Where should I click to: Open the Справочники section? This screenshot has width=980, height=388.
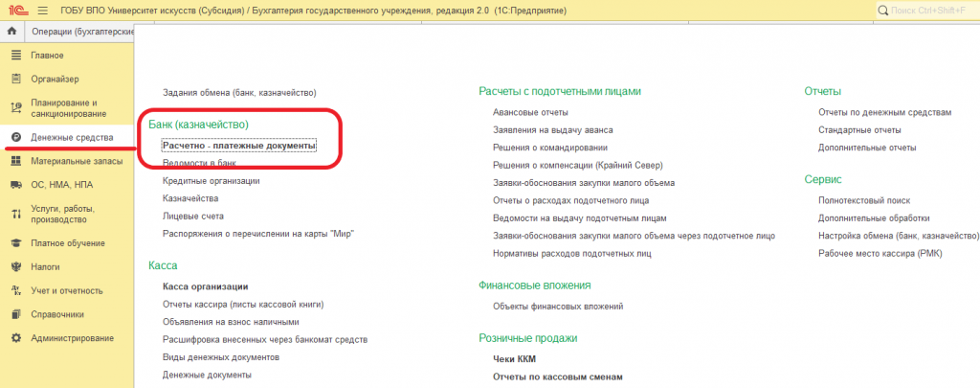pyautogui.click(x=57, y=314)
